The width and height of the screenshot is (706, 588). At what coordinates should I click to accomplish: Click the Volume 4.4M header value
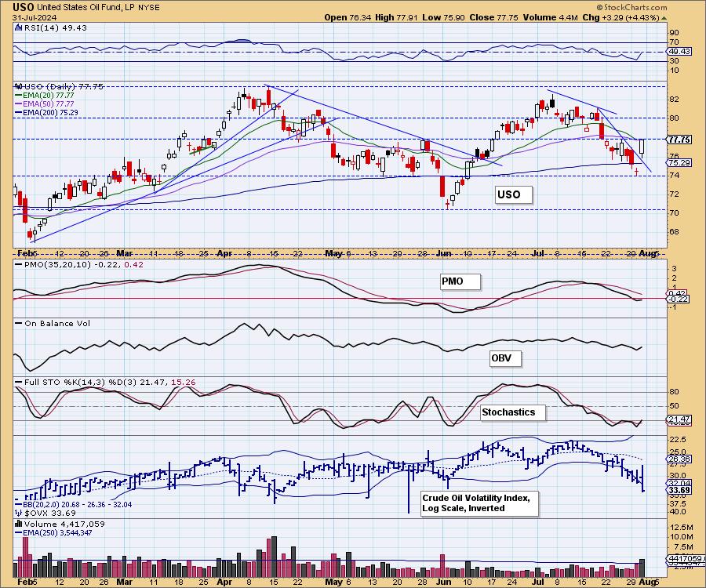point(550,17)
